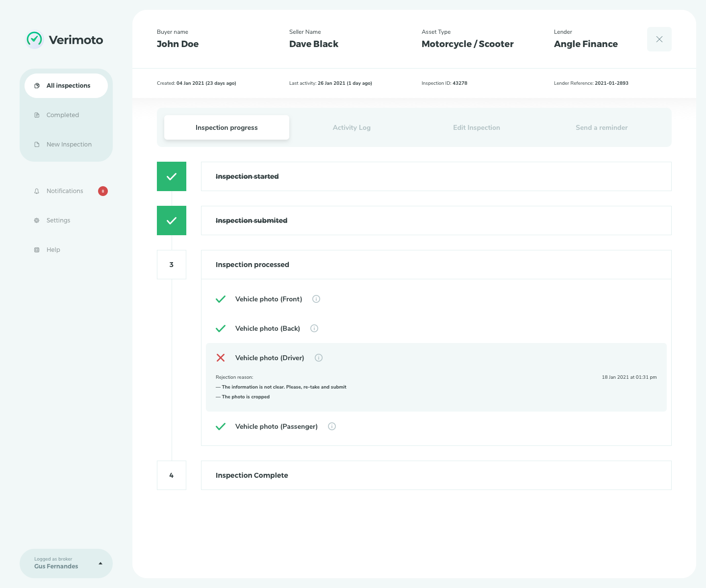
Task: Click the New Inspection file icon
Action: tap(37, 145)
